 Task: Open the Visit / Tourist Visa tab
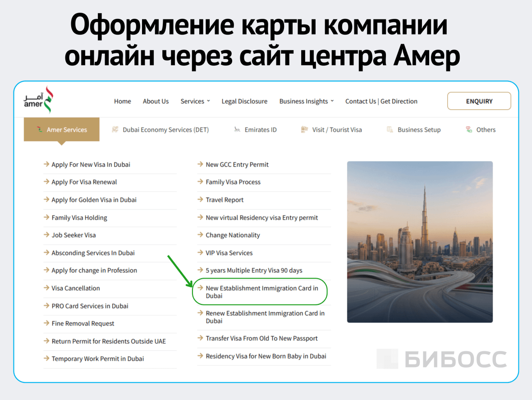pos(331,129)
